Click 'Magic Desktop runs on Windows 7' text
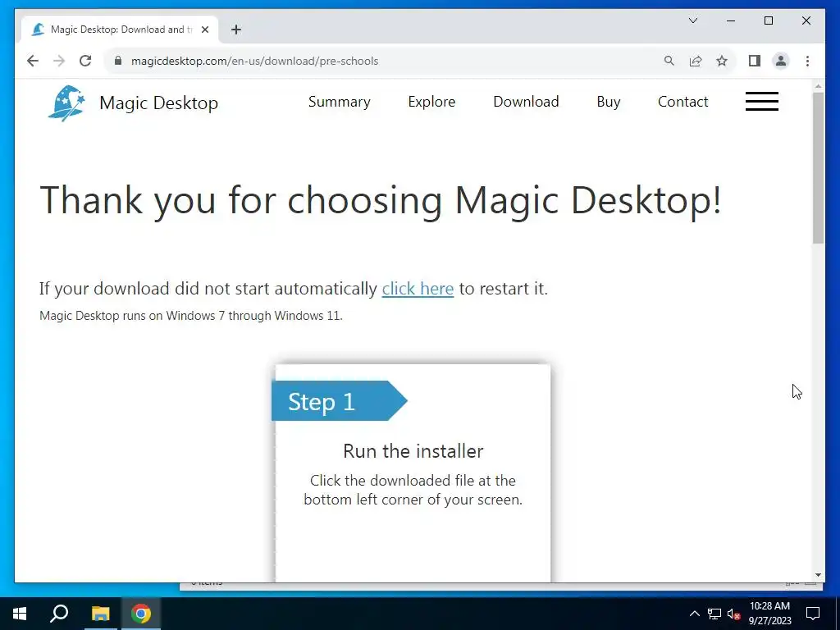Viewport: 840px width, 630px height. pos(190,316)
